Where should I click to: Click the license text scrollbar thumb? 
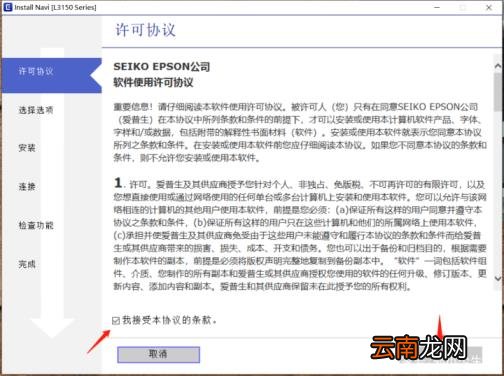(498, 92)
